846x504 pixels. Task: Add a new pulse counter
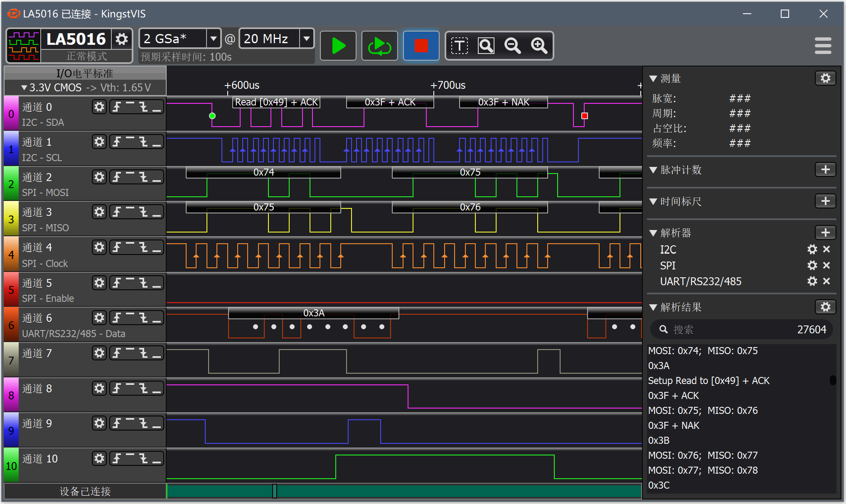pyautogui.click(x=825, y=169)
